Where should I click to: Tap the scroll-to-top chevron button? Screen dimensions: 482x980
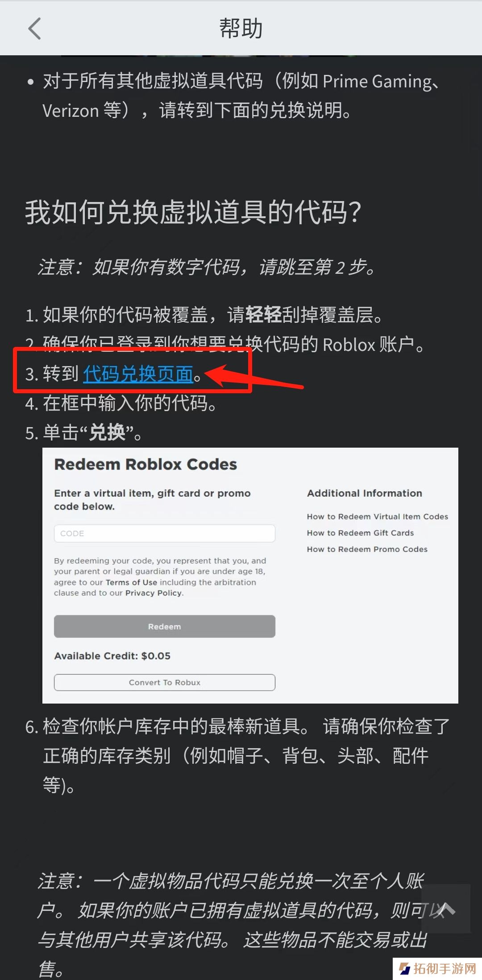tap(446, 908)
